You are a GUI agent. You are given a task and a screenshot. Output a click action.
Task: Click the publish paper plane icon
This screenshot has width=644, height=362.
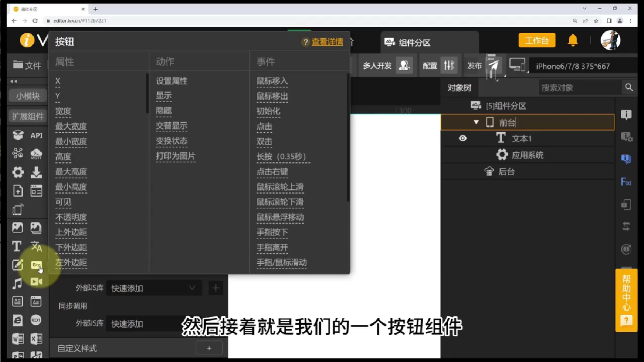pyautogui.click(x=493, y=66)
